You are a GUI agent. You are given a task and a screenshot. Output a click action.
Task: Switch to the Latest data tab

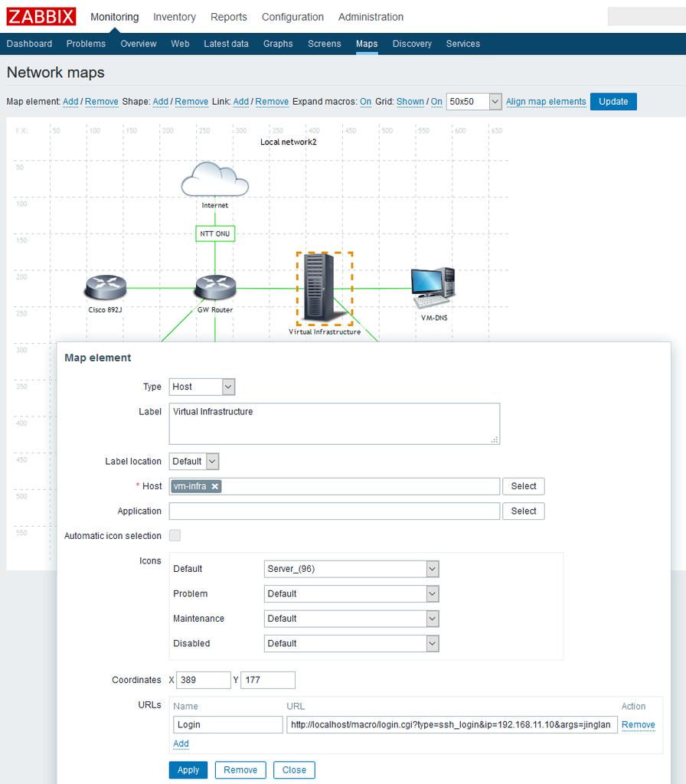[x=226, y=44]
